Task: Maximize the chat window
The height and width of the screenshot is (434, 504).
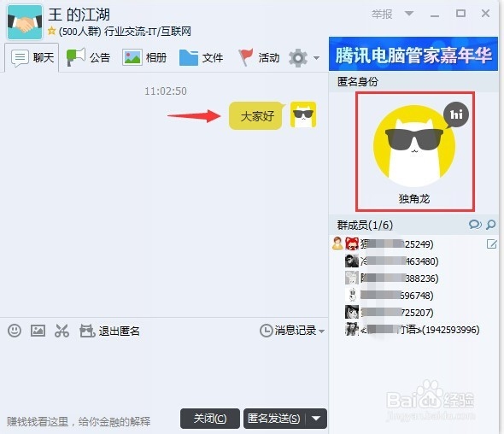Action: pos(460,14)
